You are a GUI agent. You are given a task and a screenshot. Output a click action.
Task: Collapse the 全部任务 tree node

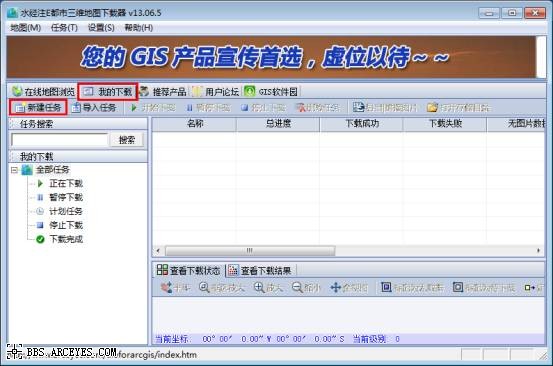[x=14, y=170]
